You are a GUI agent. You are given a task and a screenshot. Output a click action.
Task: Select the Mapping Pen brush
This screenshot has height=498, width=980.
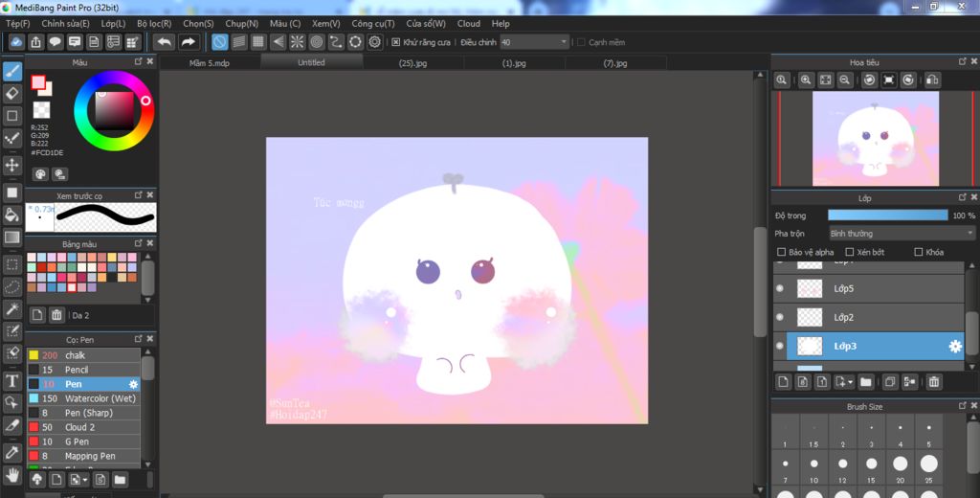click(83, 456)
